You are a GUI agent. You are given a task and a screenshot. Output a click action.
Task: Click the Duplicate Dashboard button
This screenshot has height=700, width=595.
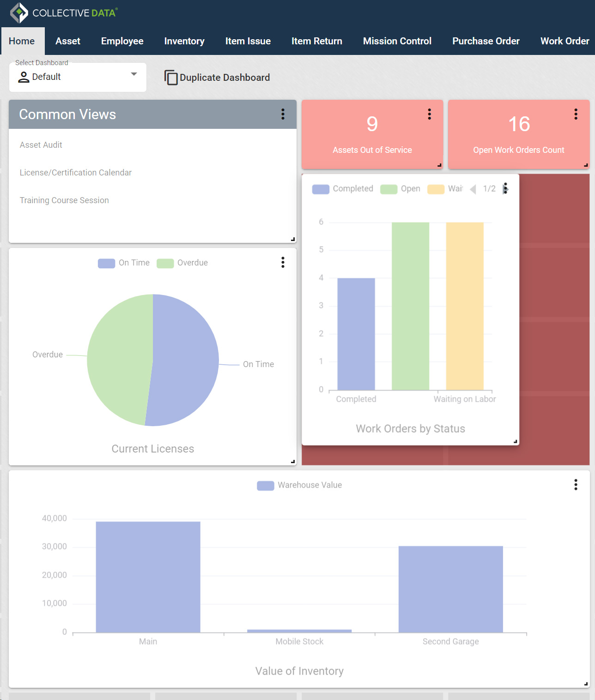(x=217, y=77)
